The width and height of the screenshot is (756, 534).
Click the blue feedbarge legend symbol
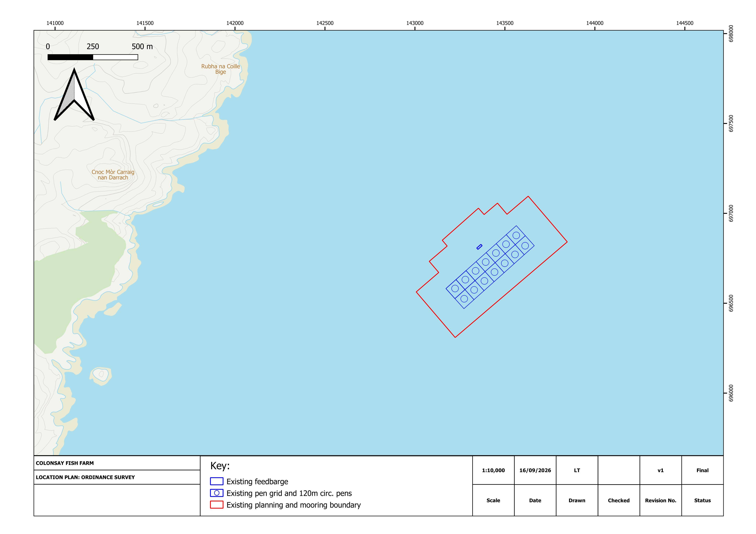tap(217, 481)
